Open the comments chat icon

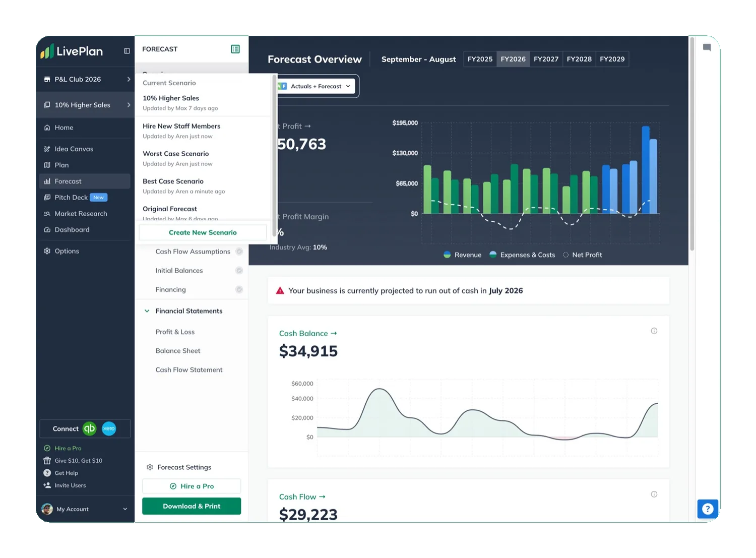707,47
